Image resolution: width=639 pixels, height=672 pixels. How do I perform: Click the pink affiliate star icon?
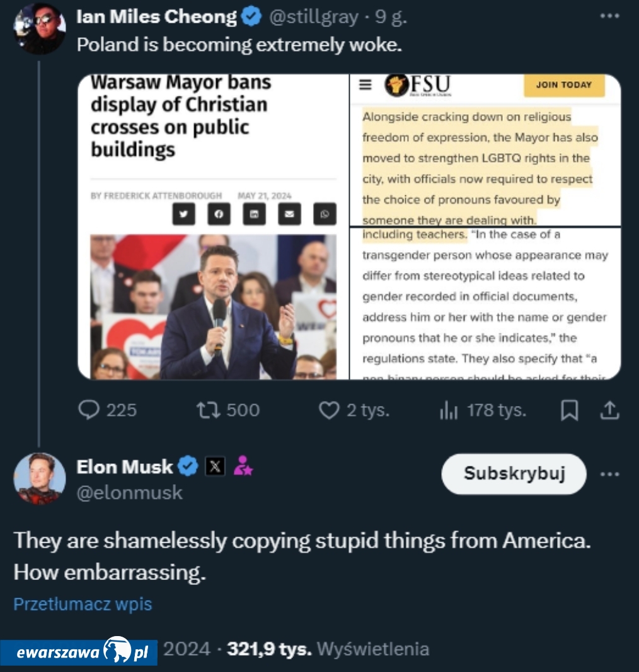tap(243, 466)
